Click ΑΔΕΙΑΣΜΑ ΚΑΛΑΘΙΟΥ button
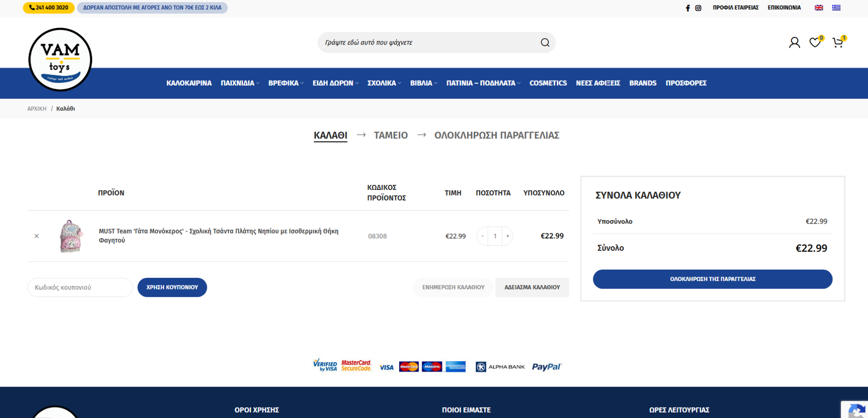The height and width of the screenshot is (418, 868). [x=532, y=287]
